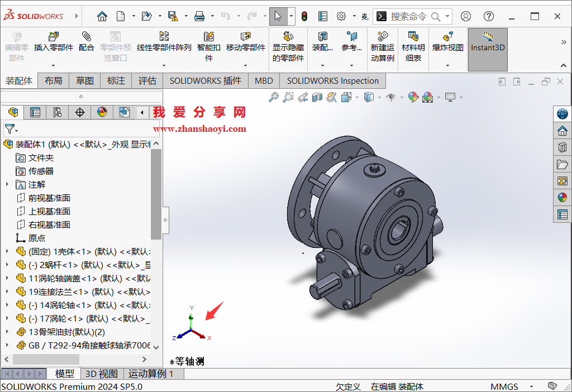The image size is (572, 392).
Task: Click New Motion Study (新建运动算例)
Action: (382, 47)
